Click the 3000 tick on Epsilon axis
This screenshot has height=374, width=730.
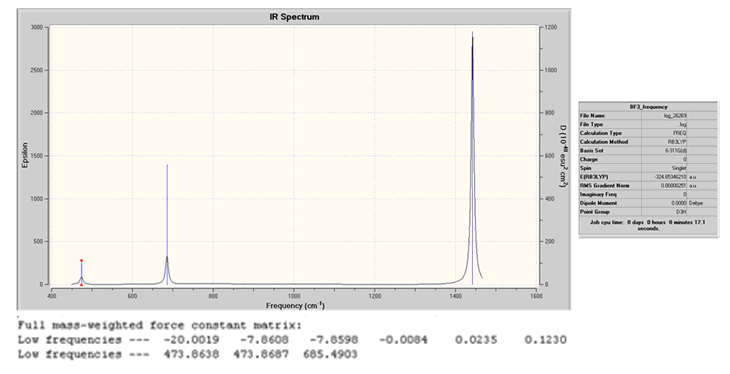pyautogui.click(x=37, y=27)
